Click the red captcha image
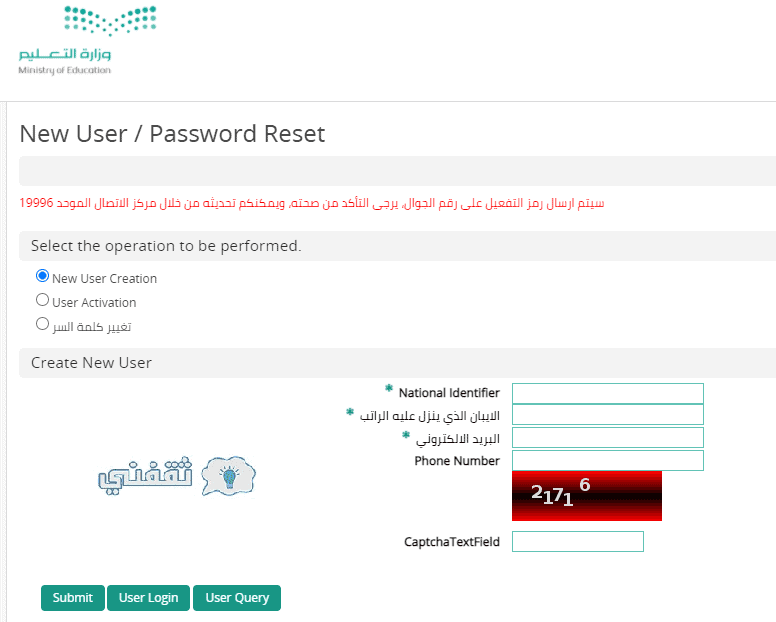Screen dimensions: 776x622 586,496
